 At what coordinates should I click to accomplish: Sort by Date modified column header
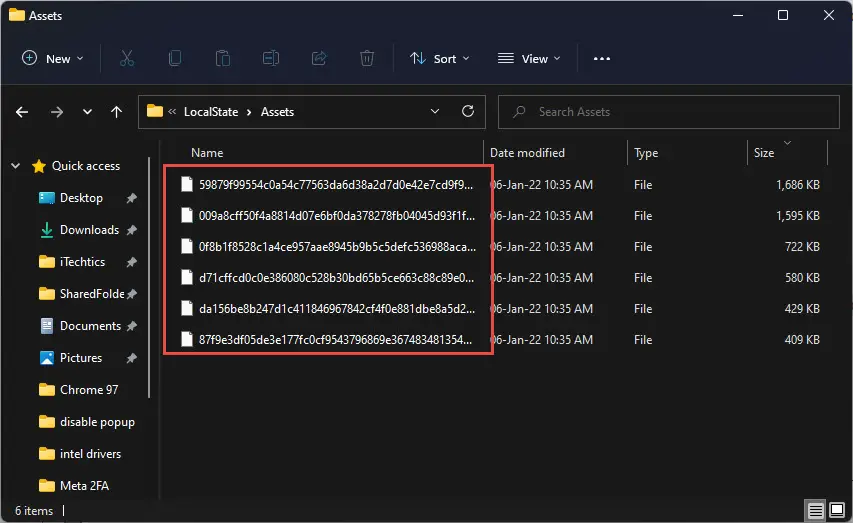527,153
